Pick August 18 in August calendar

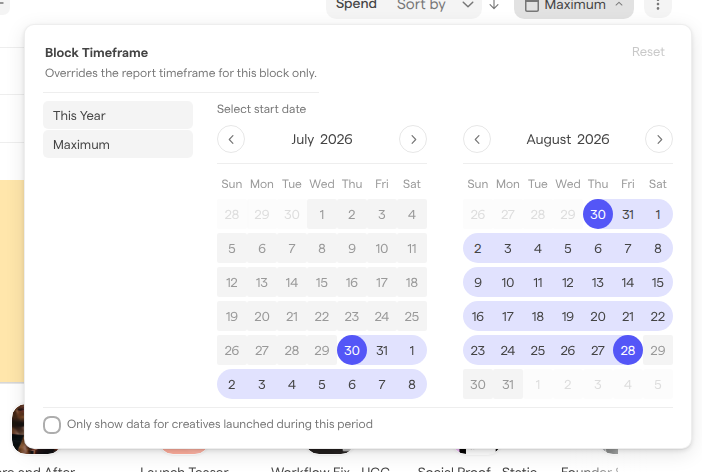point(538,317)
